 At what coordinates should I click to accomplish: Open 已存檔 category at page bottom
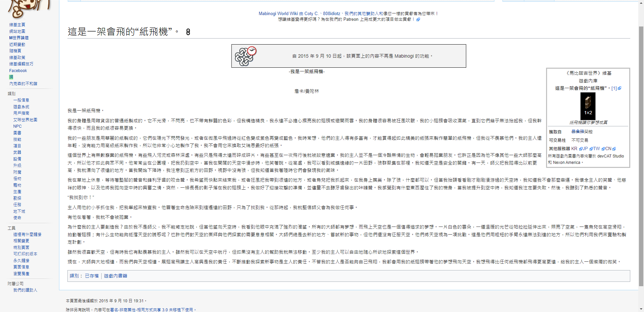point(92,276)
